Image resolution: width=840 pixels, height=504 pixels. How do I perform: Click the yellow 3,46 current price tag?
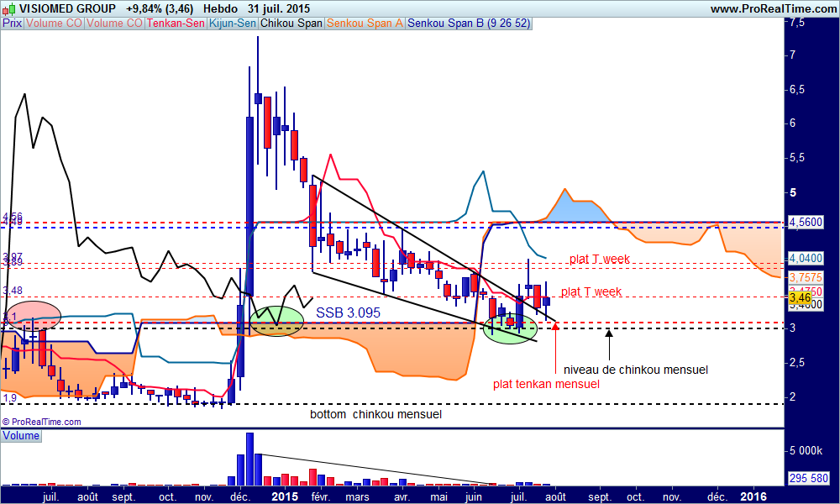pos(801,297)
